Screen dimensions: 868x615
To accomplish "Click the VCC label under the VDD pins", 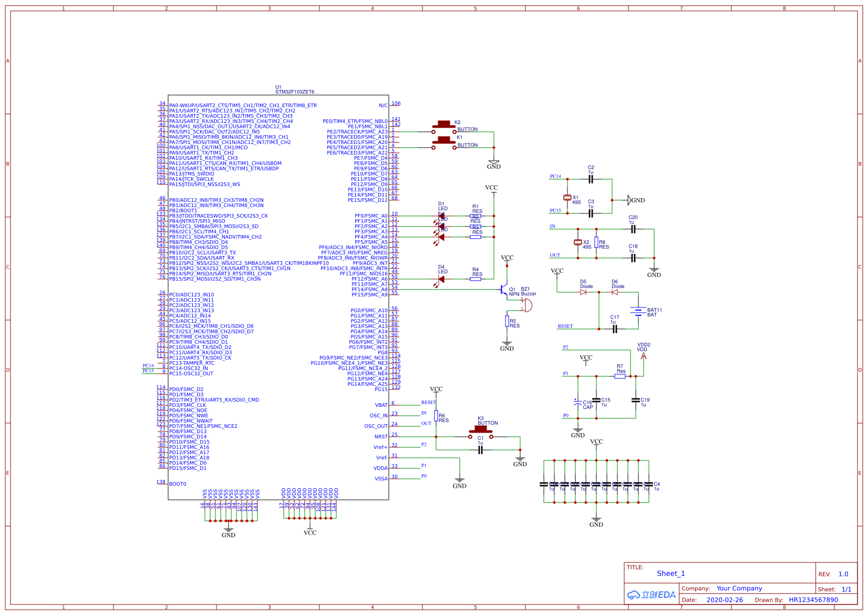I will point(310,533).
